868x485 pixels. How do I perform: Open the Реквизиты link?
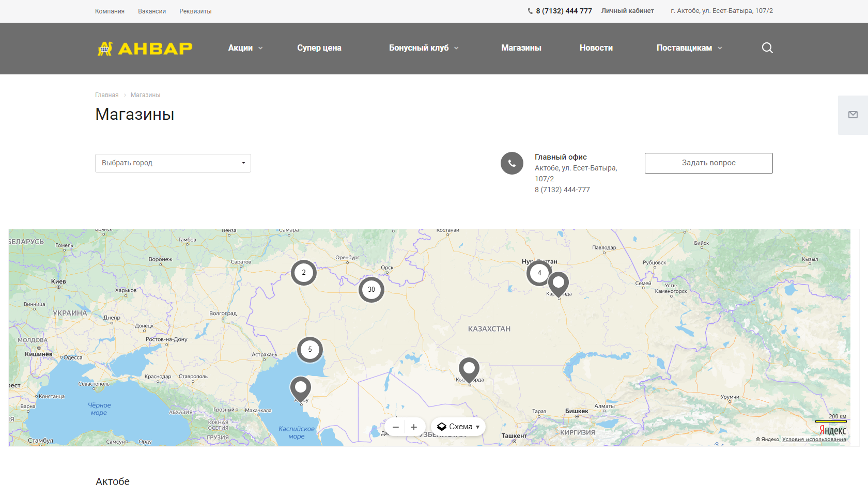point(195,11)
